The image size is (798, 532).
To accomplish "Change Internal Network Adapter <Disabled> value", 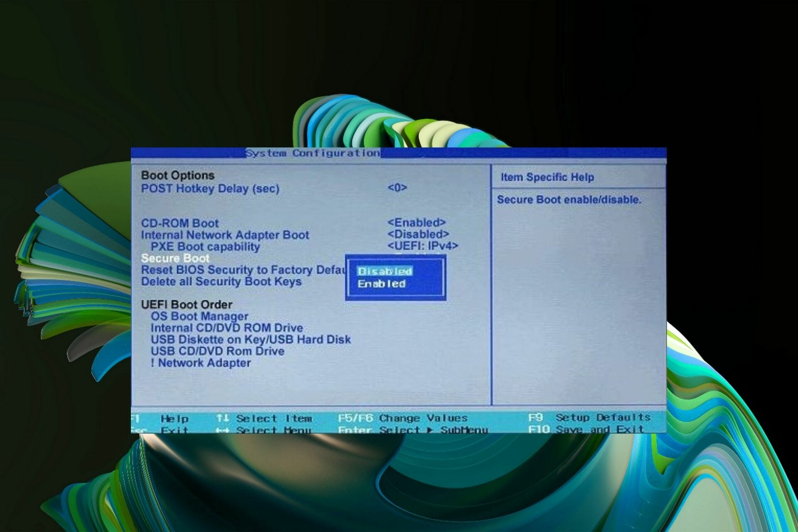I will [x=418, y=234].
